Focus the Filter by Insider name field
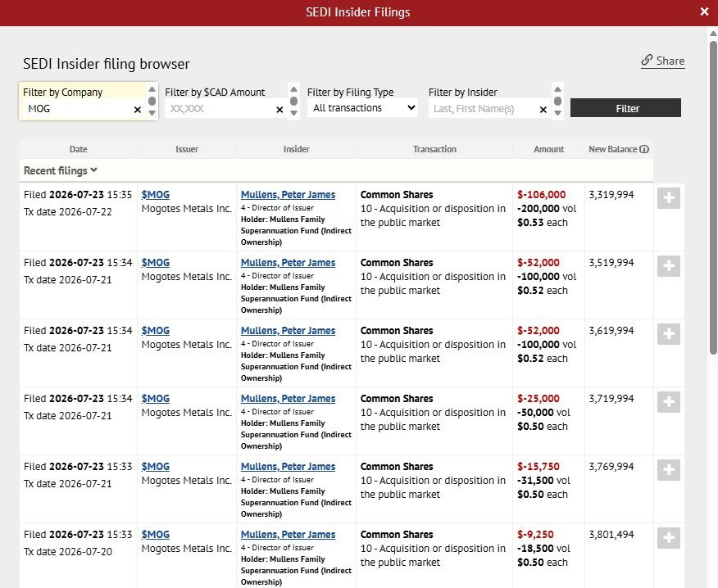Viewport: 718px width, 588px height. [483, 109]
